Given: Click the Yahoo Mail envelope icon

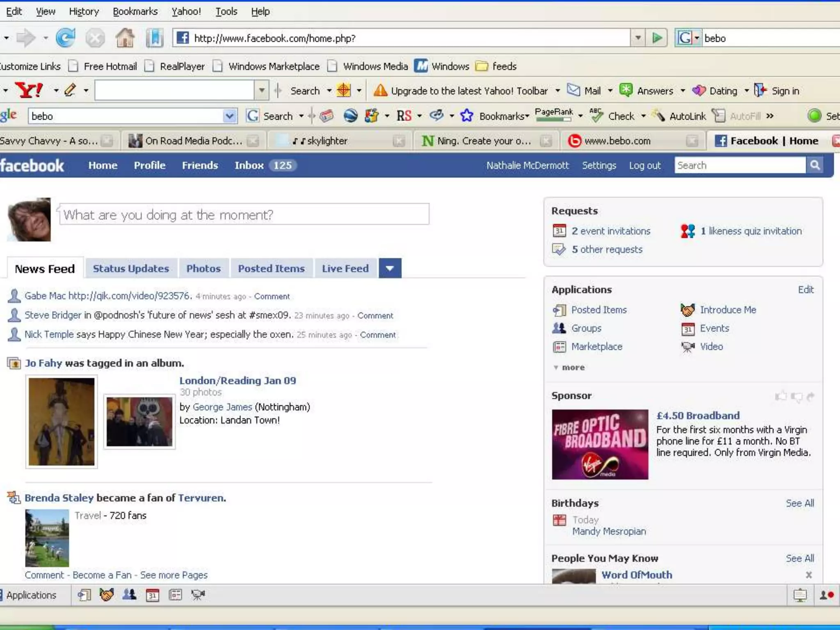Looking at the screenshot, I should point(573,90).
